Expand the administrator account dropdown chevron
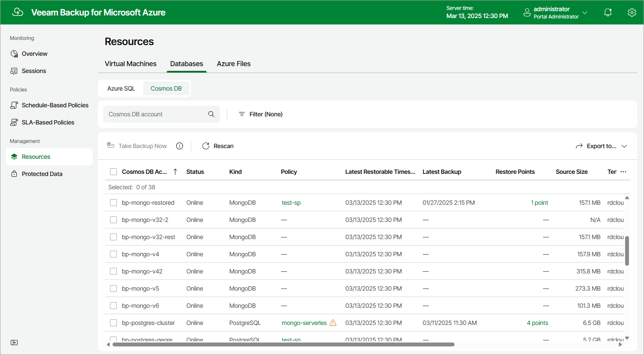 [585, 13]
